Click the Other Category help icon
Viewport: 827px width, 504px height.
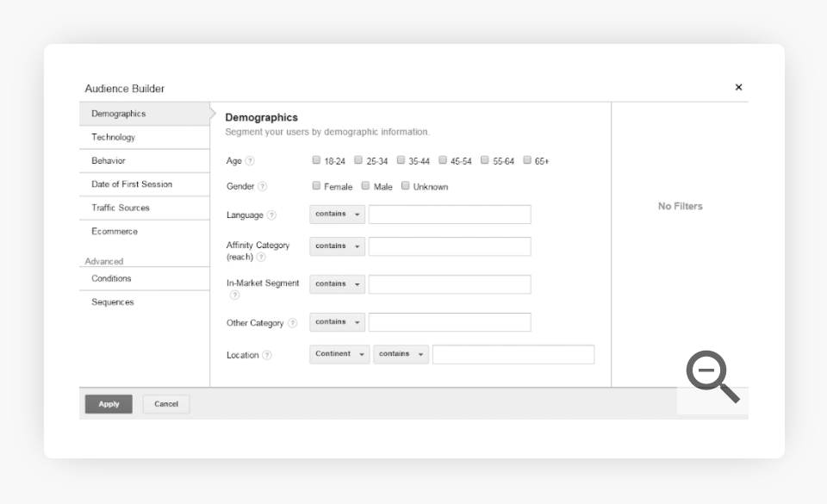coord(292,323)
